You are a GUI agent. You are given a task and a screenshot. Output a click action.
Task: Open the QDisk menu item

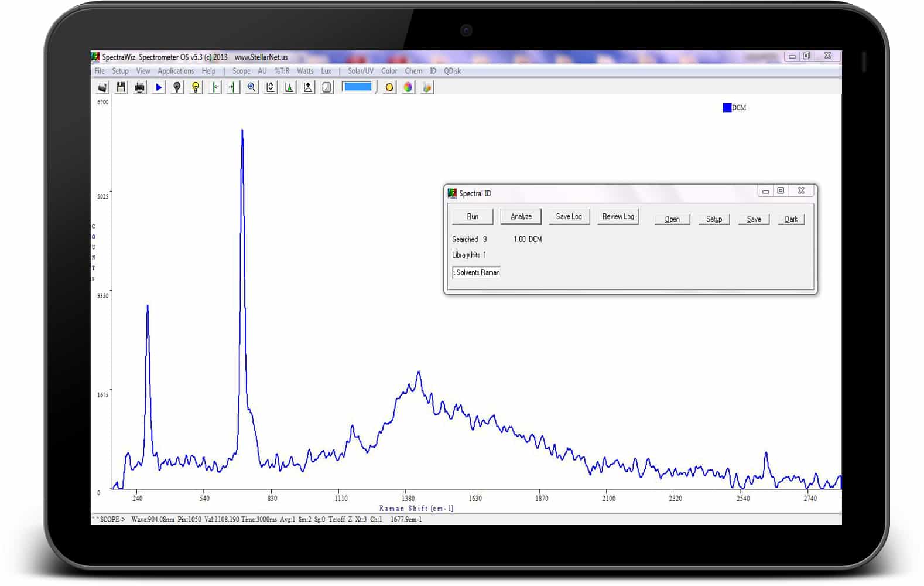(x=452, y=71)
